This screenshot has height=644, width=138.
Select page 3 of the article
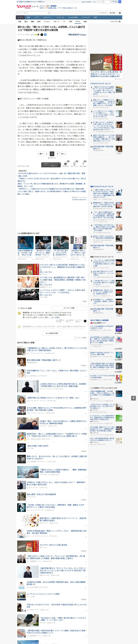57,154
